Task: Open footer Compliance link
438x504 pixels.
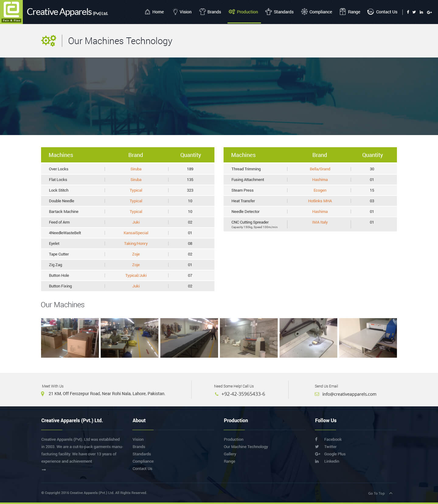Action: coord(143,461)
